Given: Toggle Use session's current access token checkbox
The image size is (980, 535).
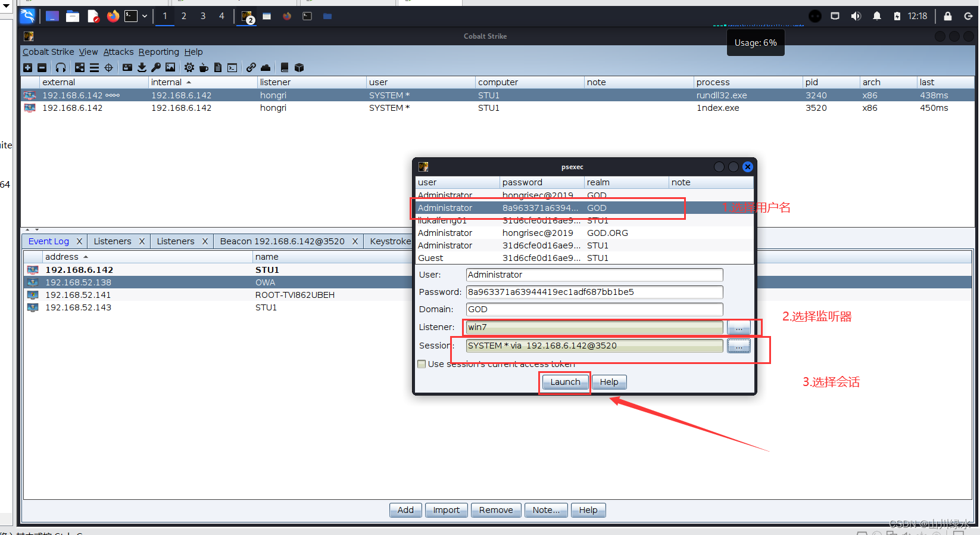Looking at the screenshot, I should pos(422,364).
